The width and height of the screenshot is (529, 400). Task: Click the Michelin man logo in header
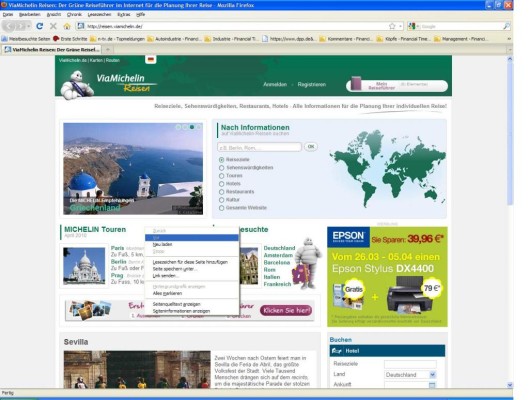(77, 84)
